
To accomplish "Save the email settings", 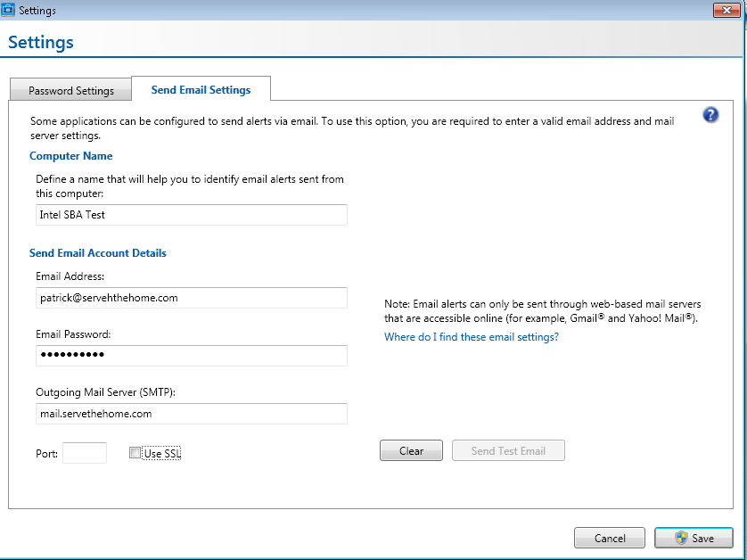I will point(694,538).
